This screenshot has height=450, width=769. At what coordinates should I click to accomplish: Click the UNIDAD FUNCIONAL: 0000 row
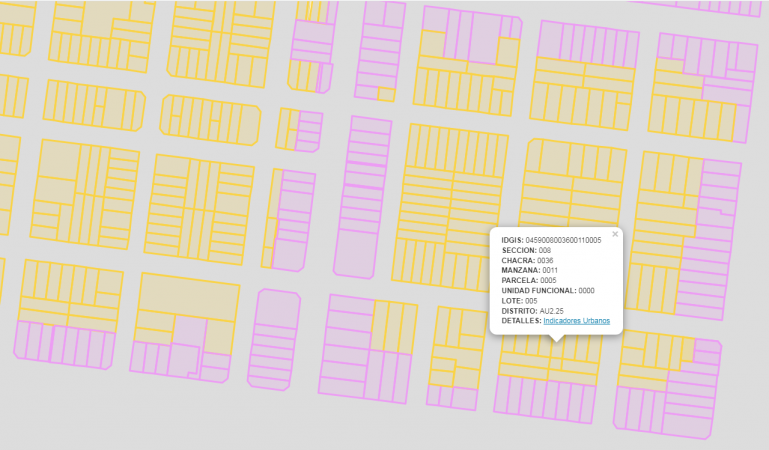click(x=548, y=291)
